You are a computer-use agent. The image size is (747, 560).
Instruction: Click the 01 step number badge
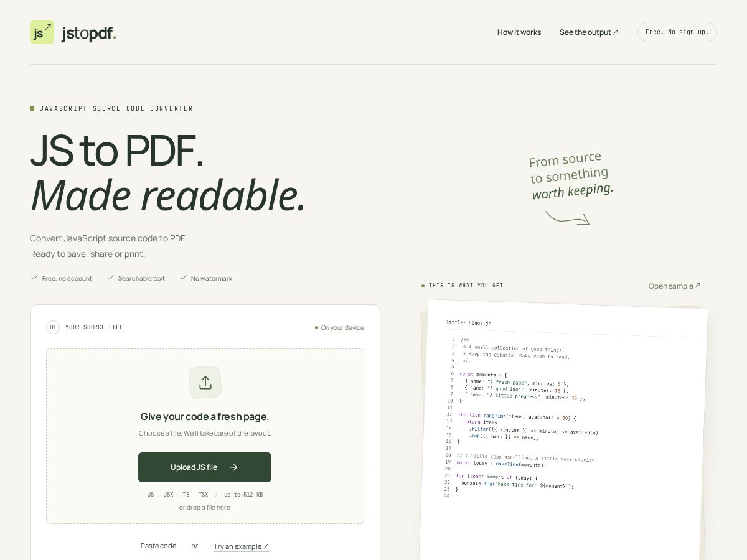coord(53,327)
